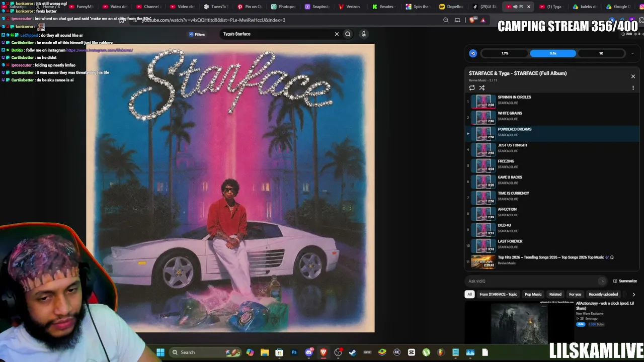Select POWDERED DREAMS playlist title
This screenshot has width=644, height=362.
click(515, 129)
